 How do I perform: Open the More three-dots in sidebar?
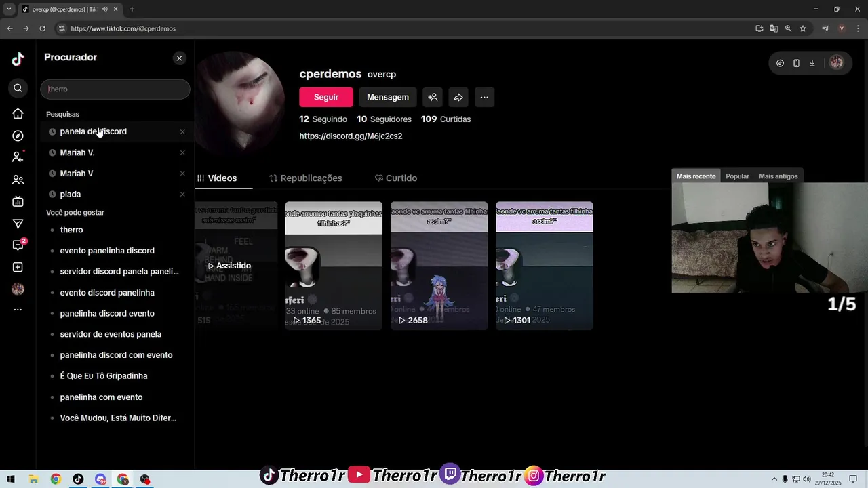18,310
